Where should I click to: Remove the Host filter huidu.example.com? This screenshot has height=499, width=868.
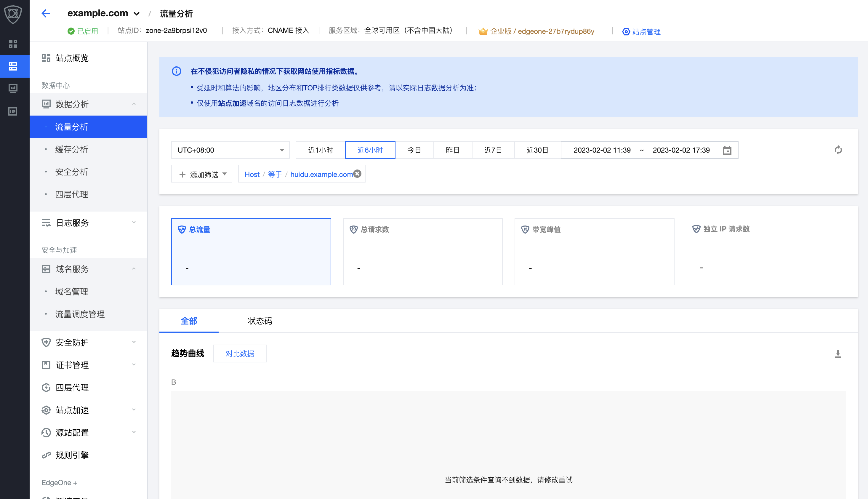[x=357, y=174]
